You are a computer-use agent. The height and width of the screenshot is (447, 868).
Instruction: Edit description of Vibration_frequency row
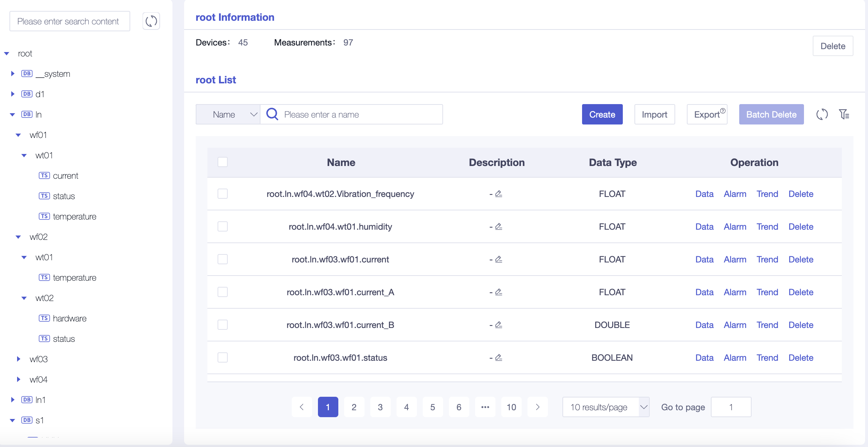[x=499, y=194]
